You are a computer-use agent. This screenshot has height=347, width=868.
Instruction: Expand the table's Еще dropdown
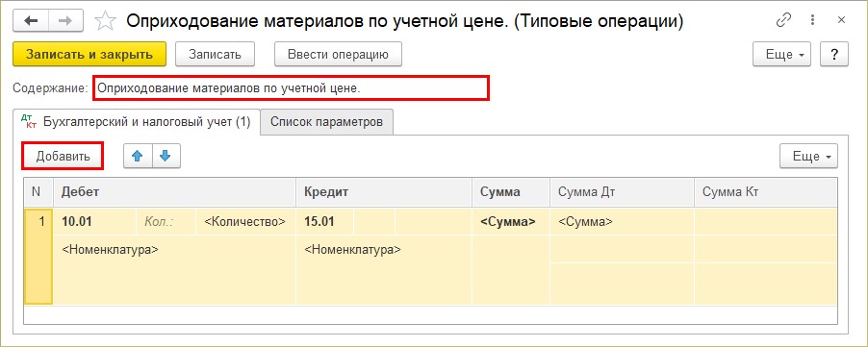(x=808, y=157)
